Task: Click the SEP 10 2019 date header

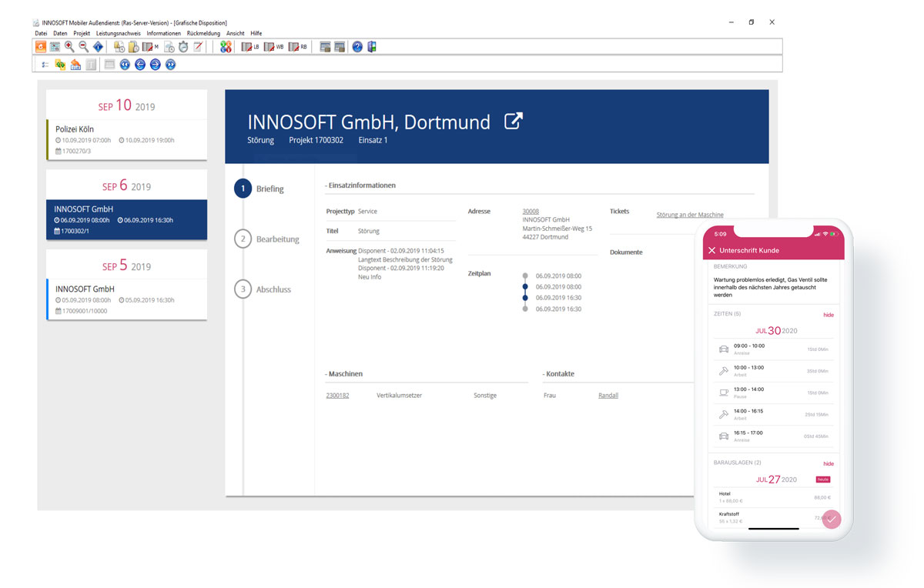Action: click(x=126, y=105)
